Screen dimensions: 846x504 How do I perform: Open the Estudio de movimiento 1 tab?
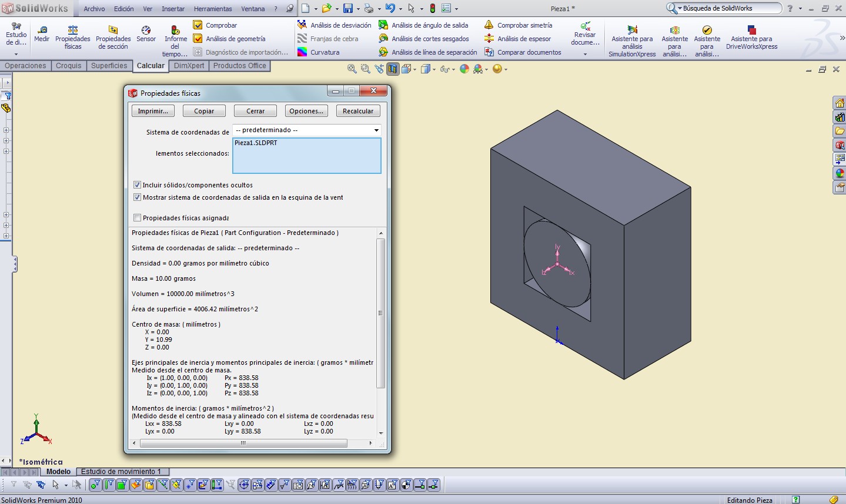click(x=121, y=471)
